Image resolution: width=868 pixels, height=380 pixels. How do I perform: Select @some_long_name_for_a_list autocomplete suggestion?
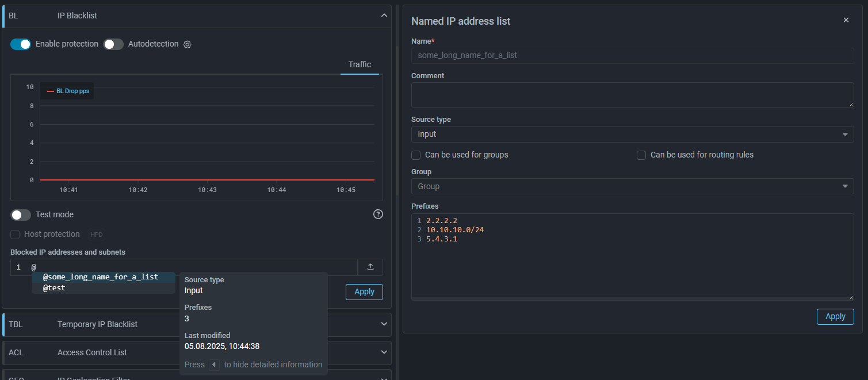click(101, 277)
